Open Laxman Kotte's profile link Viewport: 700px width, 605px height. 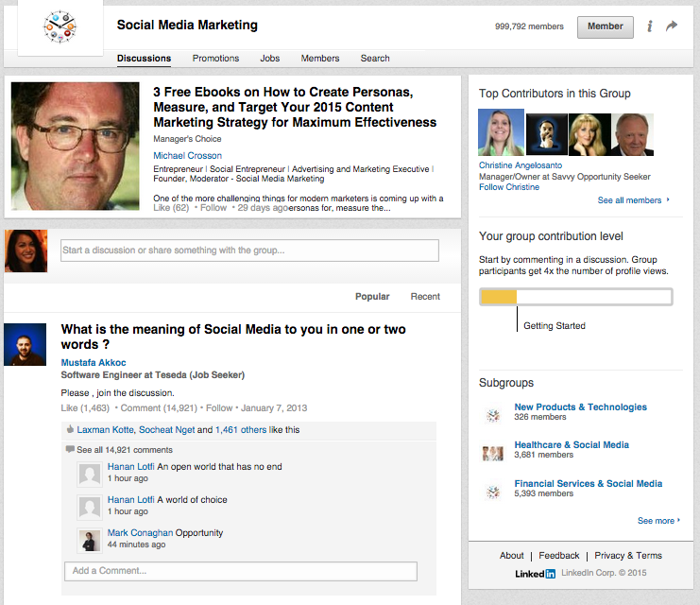[x=105, y=429]
